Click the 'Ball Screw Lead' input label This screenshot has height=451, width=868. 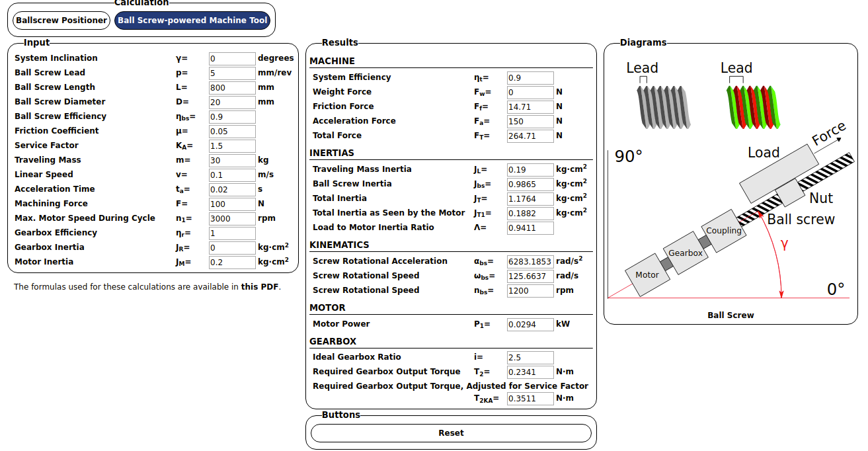[50, 73]
